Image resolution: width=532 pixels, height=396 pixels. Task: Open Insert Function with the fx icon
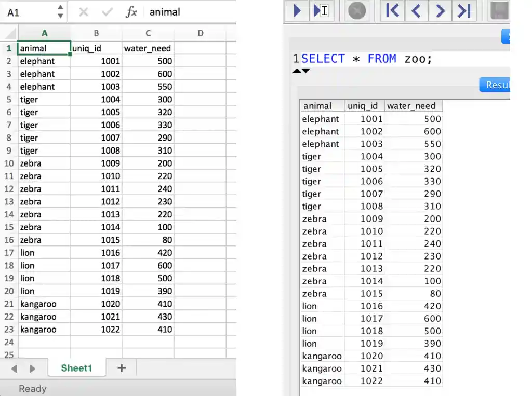coord(131,11)
